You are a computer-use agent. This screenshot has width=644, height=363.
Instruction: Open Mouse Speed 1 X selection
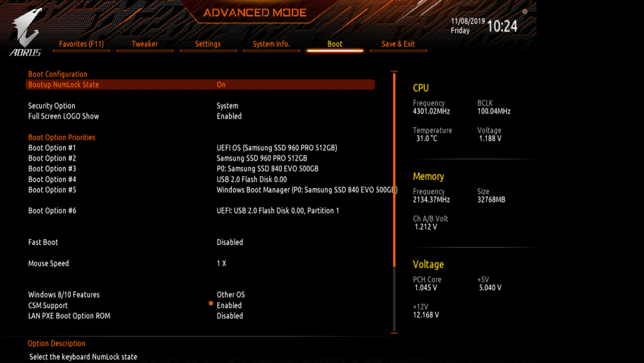coord(222,264)
